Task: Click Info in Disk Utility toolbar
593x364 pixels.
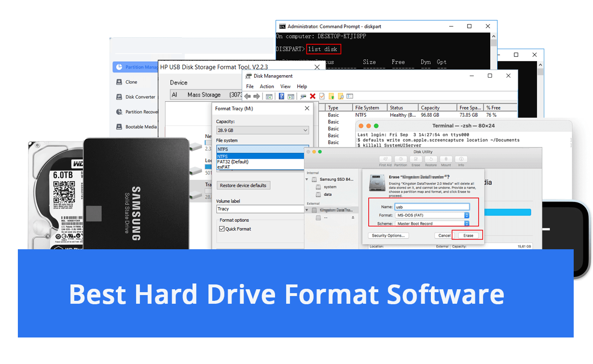Action: [461, 161]
